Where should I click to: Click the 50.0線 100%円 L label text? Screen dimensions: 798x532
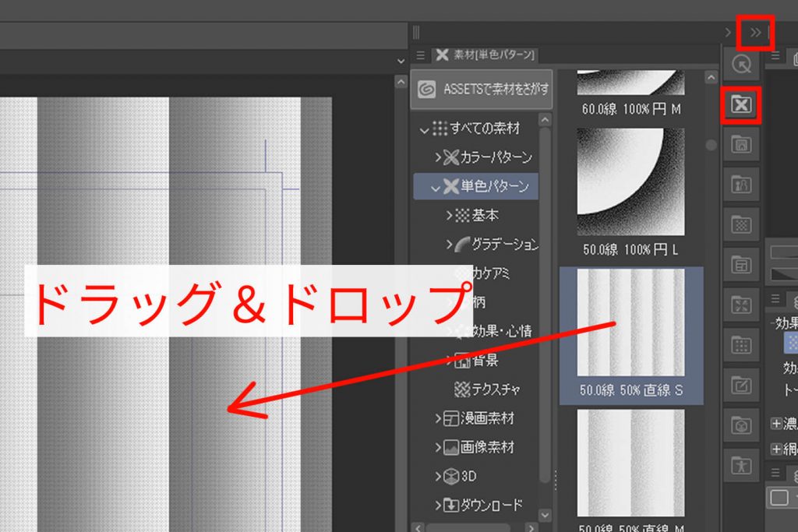630,250
